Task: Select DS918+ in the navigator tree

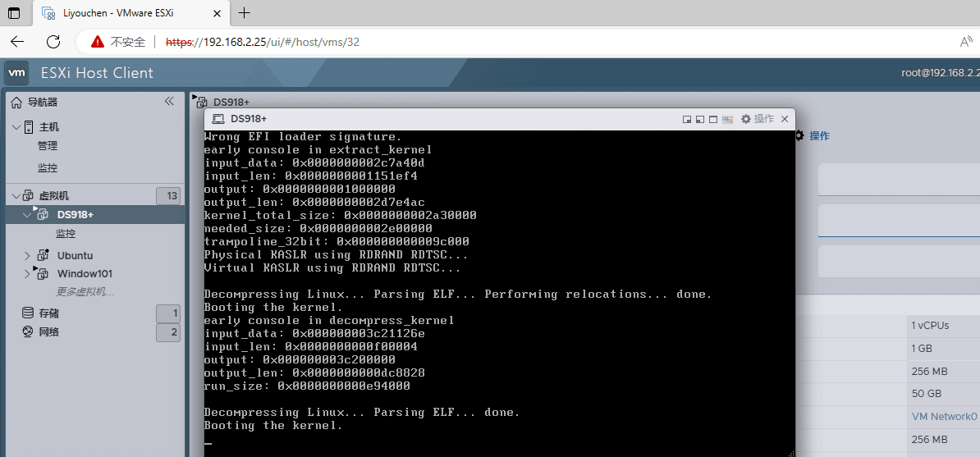Action: tap(75, 214)
